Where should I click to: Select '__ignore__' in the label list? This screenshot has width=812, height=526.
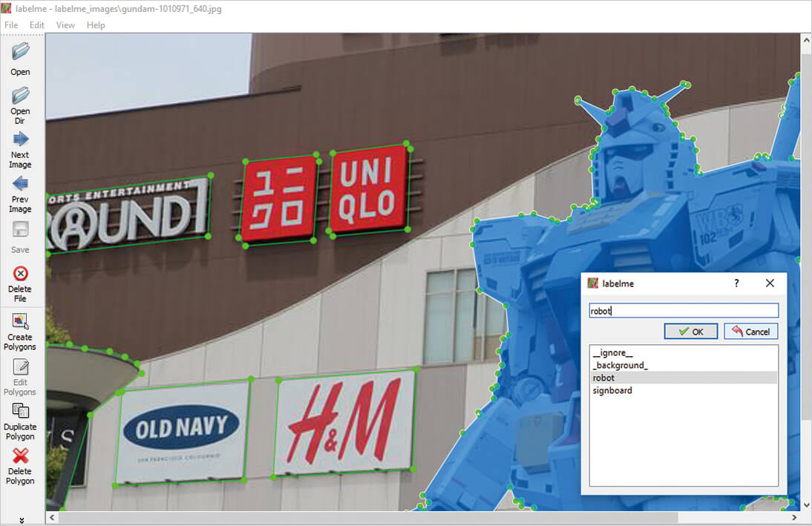click(684, 352)
